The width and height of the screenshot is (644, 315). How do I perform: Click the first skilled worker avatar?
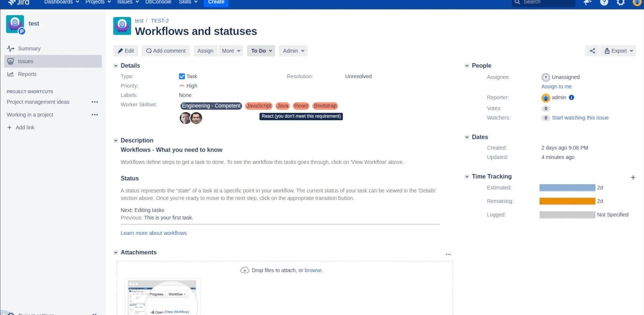point(185,118)
